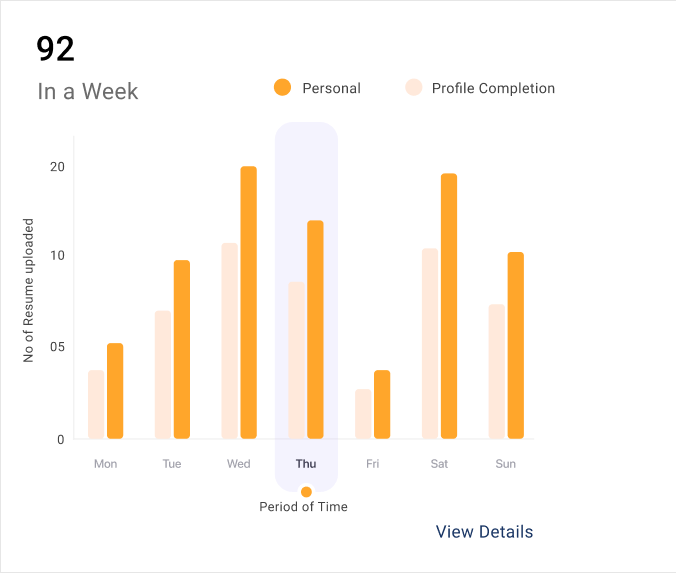The height and width of the screenshot is (573, 676).
Task: Toggle the Profile Completion legend series
Action: [493, 88]
